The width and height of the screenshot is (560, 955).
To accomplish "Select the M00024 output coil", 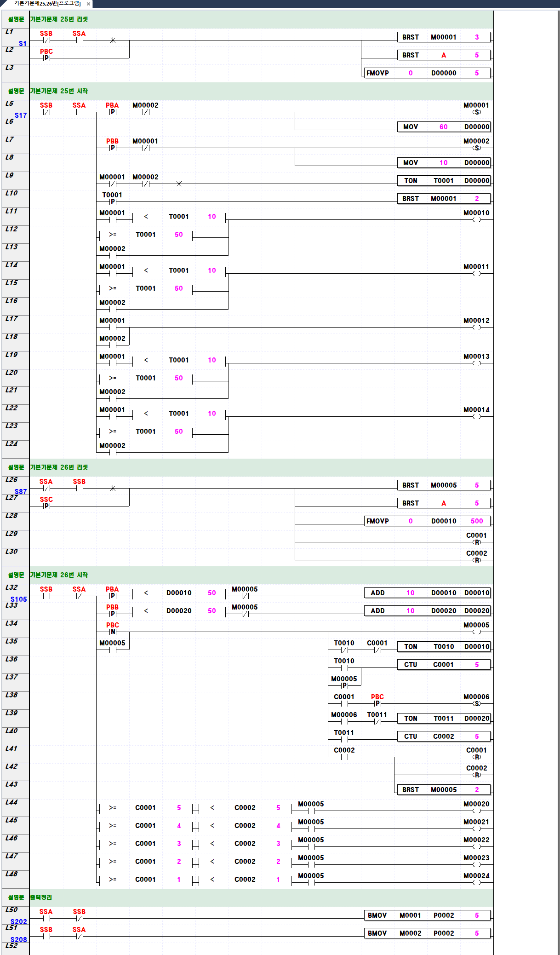I will [476, 882].
